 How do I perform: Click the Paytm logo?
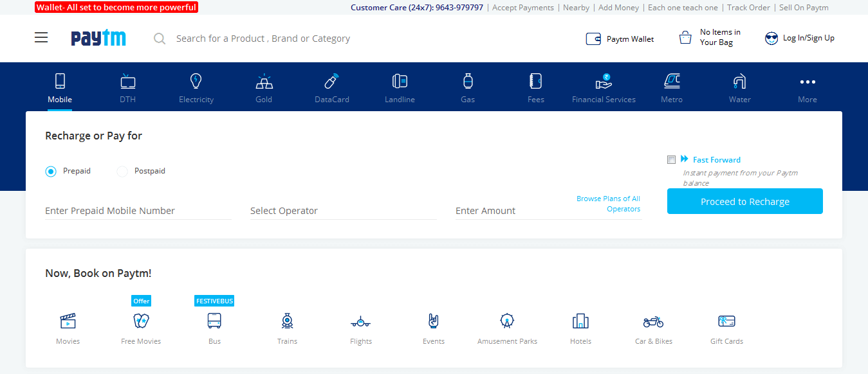click(x=98, y=38)
